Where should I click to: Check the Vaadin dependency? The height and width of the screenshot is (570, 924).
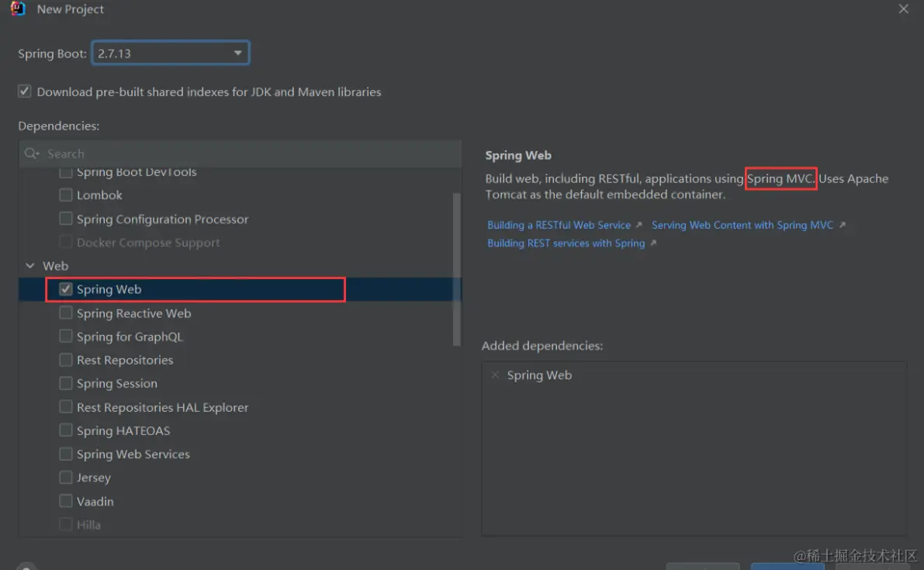pyautogui.click(x=66, y=501)
